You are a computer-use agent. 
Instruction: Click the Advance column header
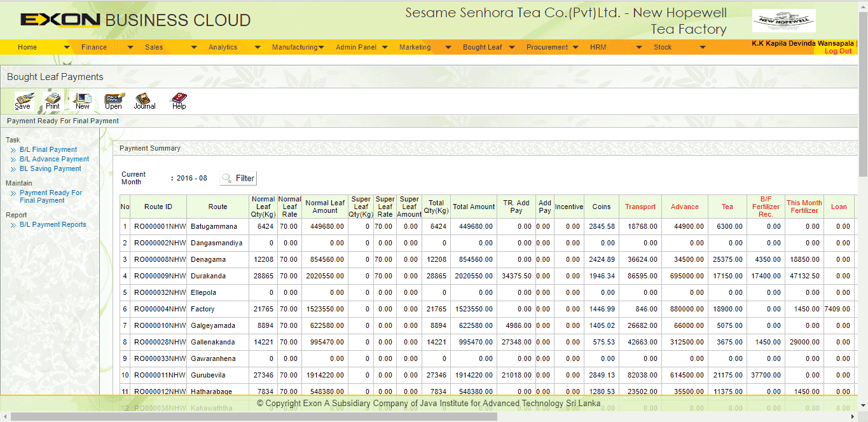pyautogui.click(x=685, y=207)
